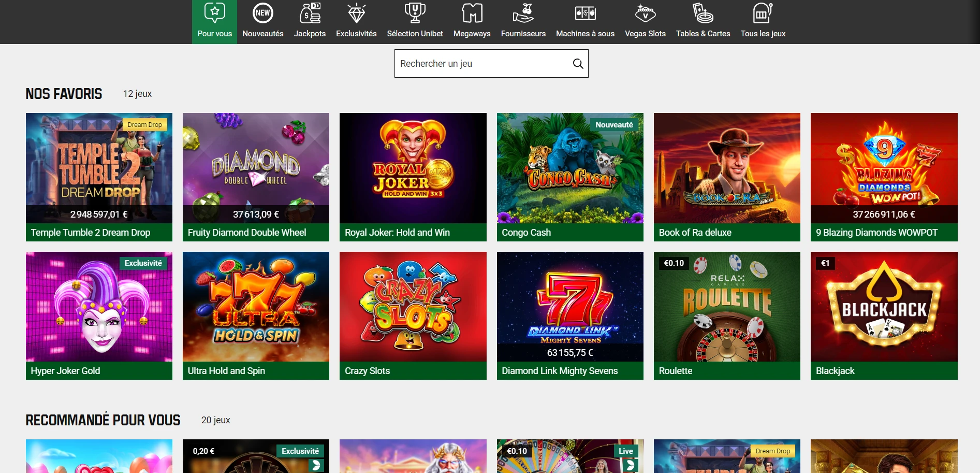Click the Machines à sous reels icon

click(586, 13)
